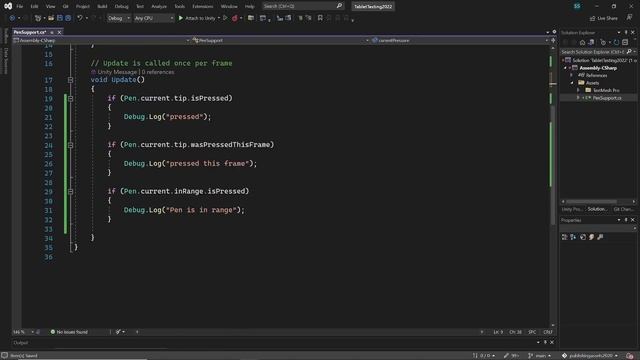The width and height of the screenshot is (640, 360).
Task: Click the Properties wrench pages icon
Action: click(600, 237)
